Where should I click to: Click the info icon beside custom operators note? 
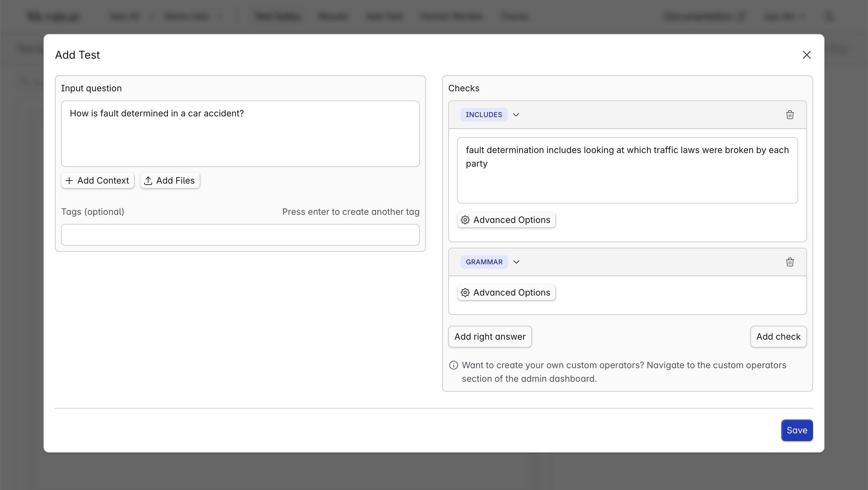coord(453,365)
